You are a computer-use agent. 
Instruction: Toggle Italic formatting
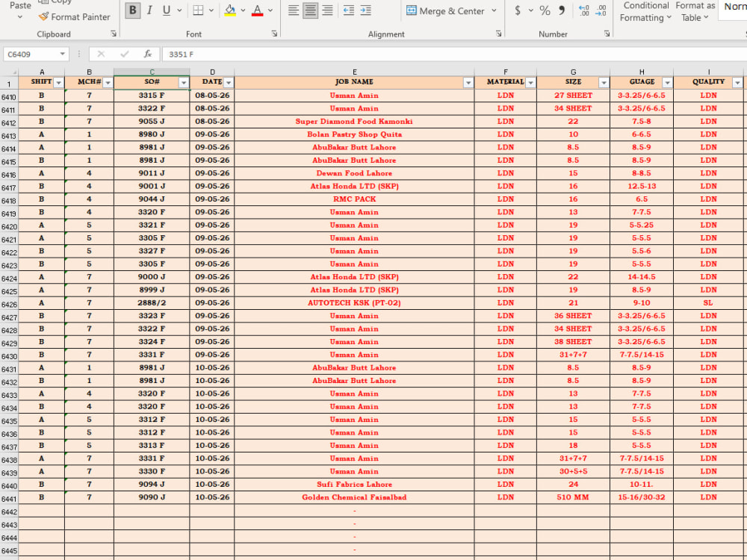point(149,10)
